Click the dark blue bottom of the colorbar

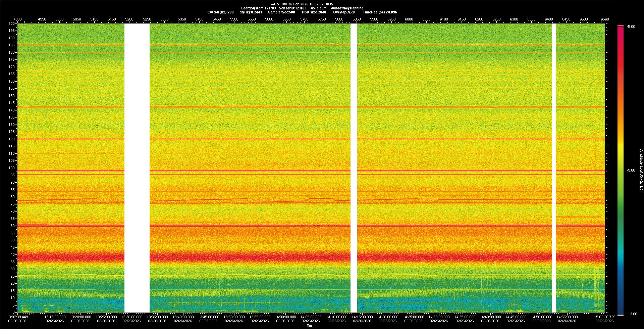621,311
